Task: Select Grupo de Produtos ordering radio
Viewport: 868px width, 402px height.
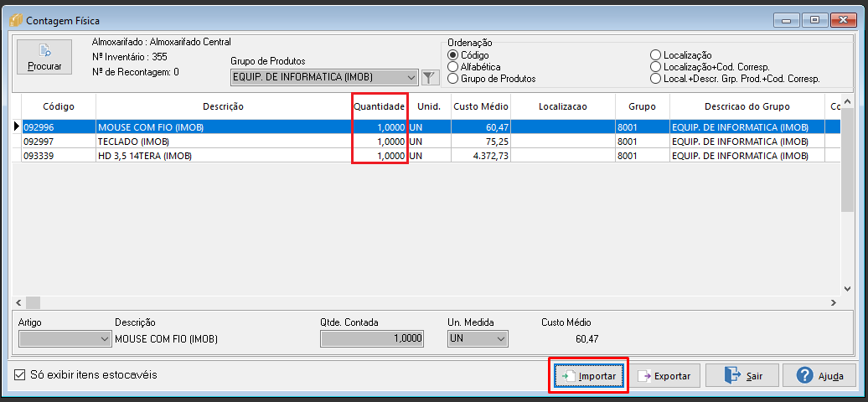Action: click(452, 79)
